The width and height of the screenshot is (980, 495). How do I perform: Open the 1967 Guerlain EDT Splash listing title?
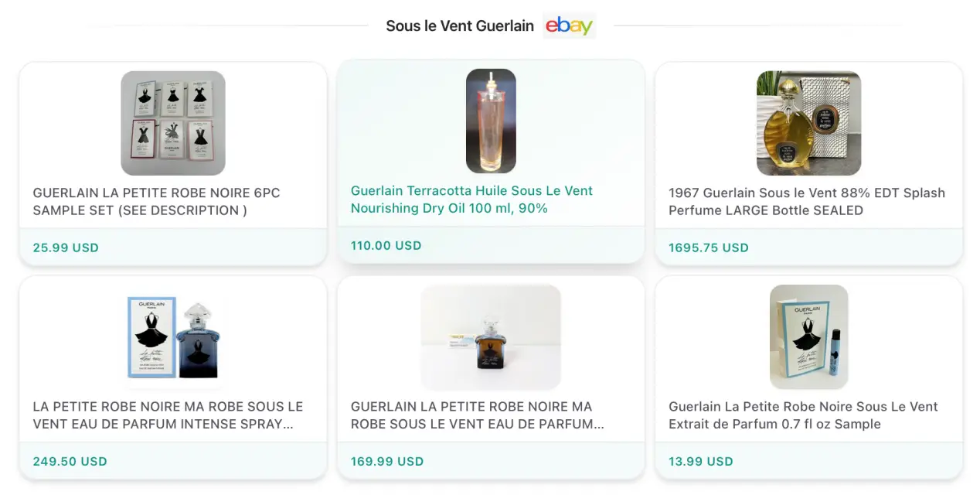(x=807, y=202)
